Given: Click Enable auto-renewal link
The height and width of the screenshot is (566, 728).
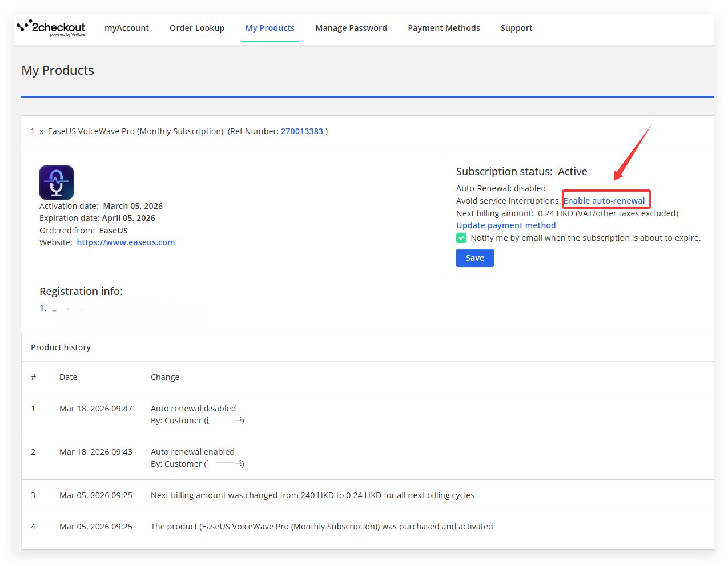Looking at the screenshot, I should point(604,201).
